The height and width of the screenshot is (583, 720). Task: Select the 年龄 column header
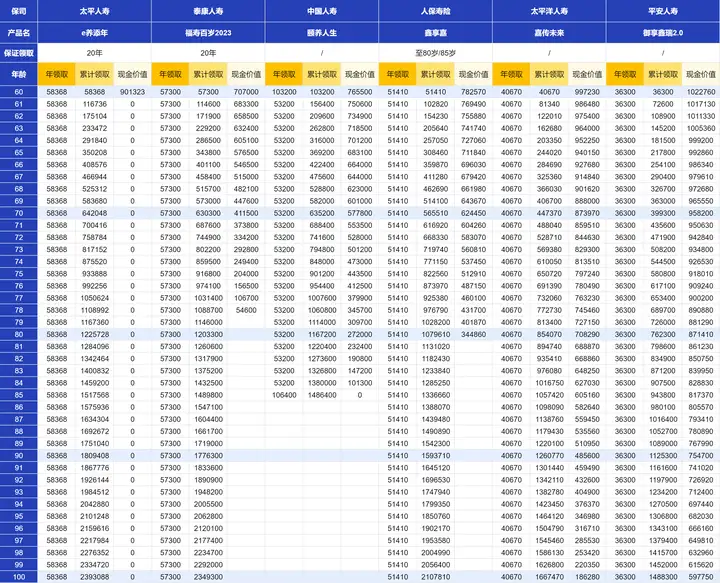pyautogui.click(x=19, y=74)
